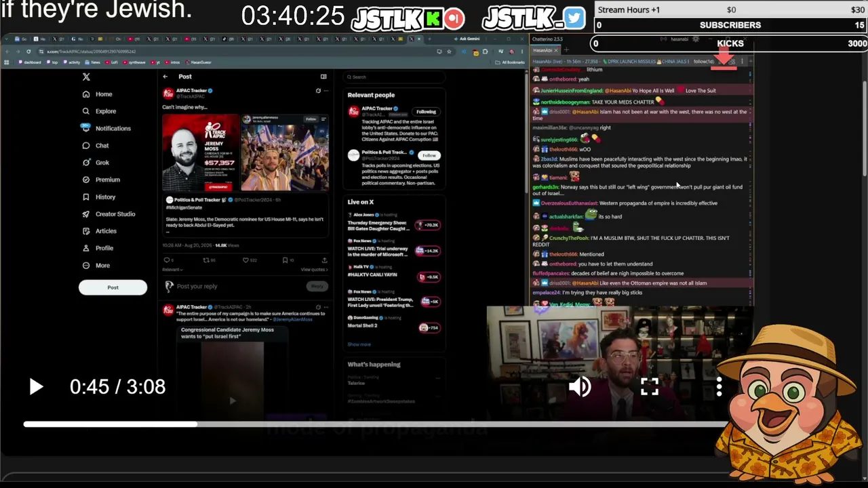Viewport: 868px width, 488px height.
Task: Open the Israeli flags rally photo
Action: (285, 152)
